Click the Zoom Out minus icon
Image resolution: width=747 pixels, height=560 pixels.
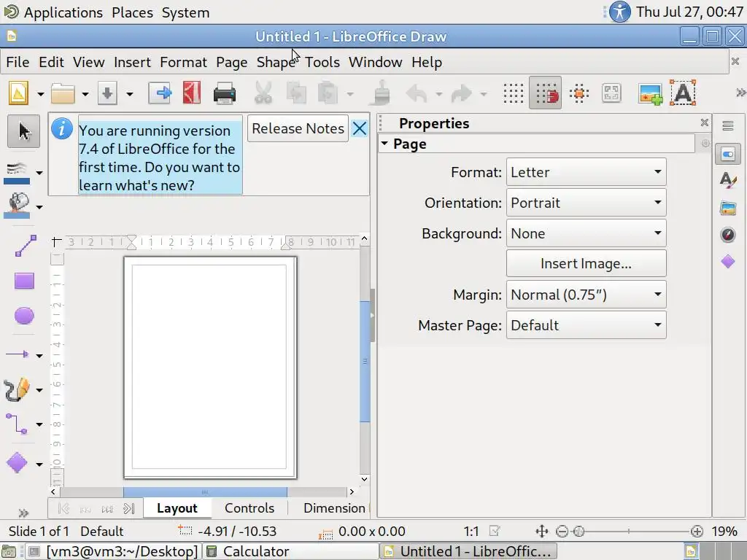tap(562, 531)
